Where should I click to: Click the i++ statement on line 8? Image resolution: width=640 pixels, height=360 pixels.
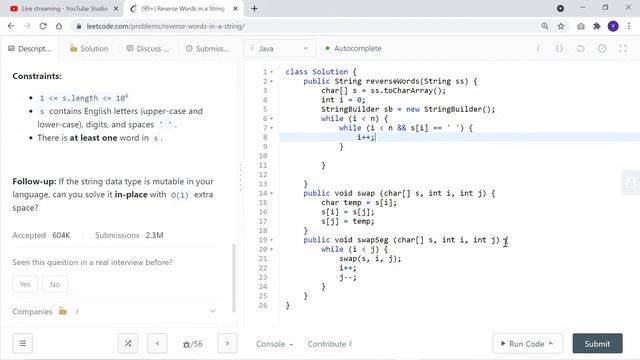pos(366,138)
